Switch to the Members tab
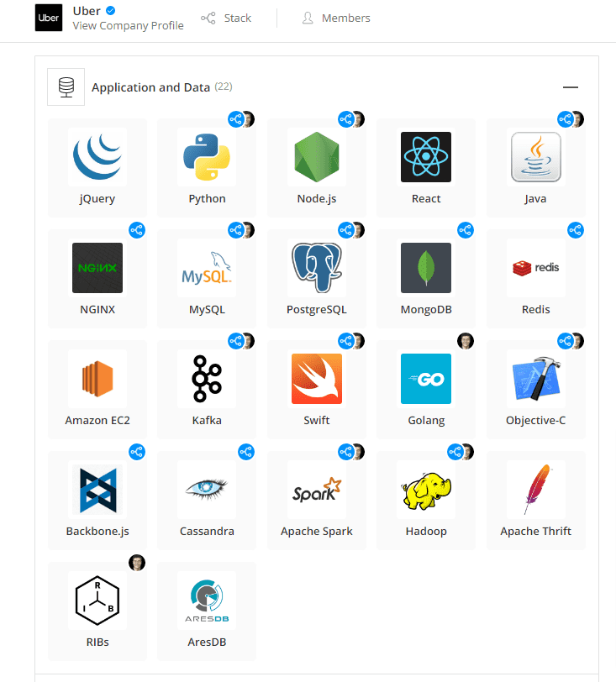This screenshot has width=616, height=682. [336, 18]
